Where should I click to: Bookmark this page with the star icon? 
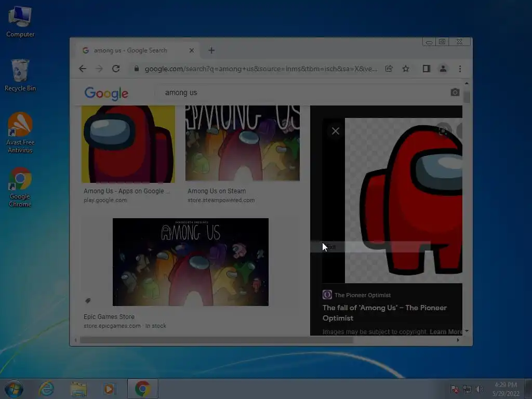coord(405,69)
